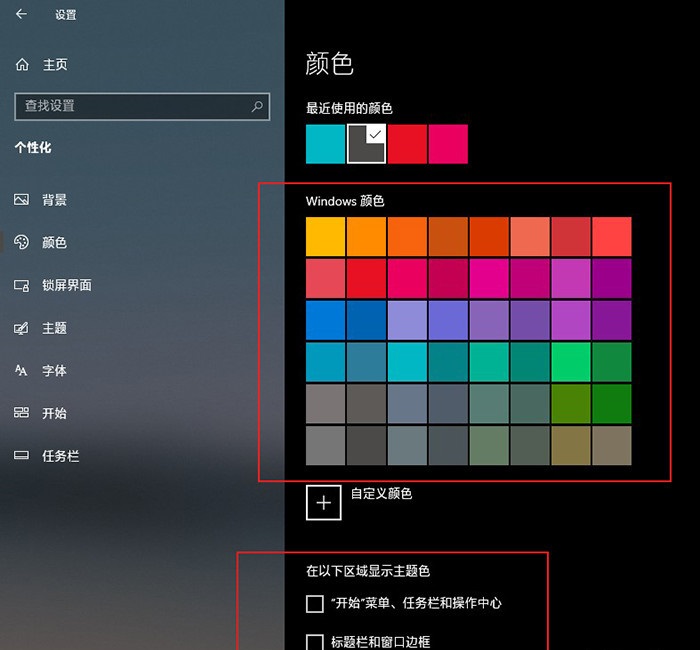Select the default blue swatch starting third row
700x650 pixels.
click(x=325, y=320)
